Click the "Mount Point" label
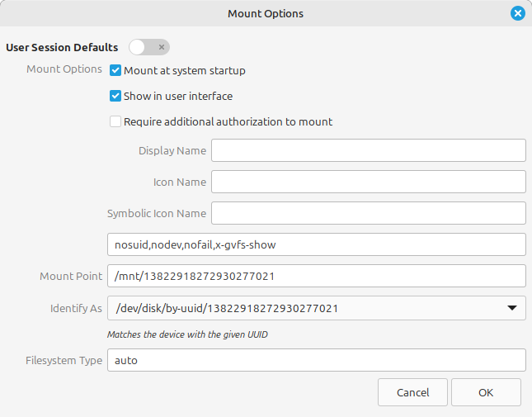The image size is (532, 417). 71,276
